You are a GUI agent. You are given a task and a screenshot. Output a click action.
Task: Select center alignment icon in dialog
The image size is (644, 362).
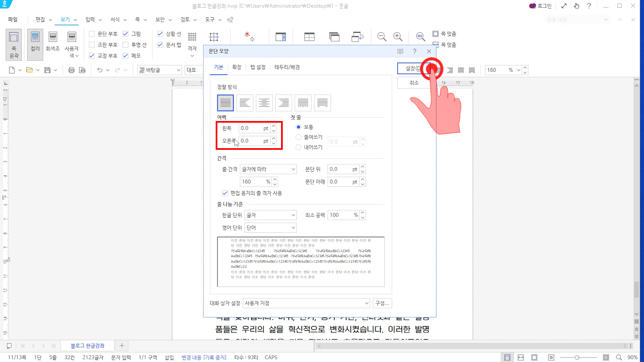click(x=264, y=103)
